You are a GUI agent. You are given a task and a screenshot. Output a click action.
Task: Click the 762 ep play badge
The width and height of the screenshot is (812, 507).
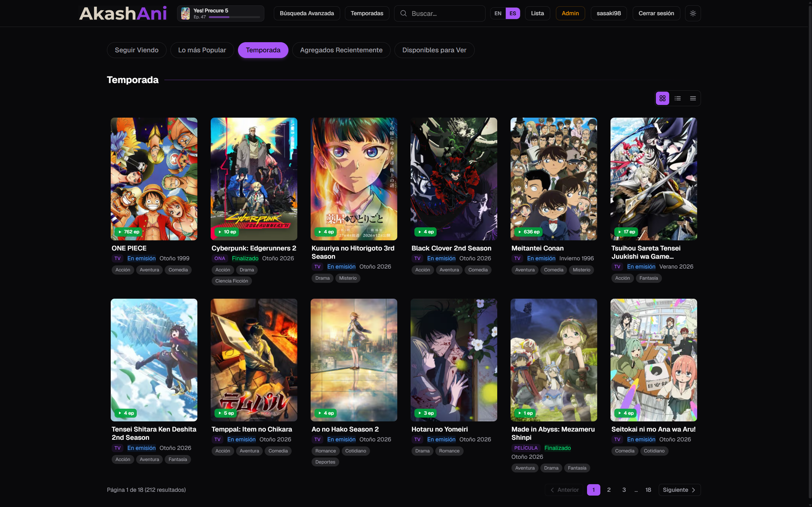click(128, 232)
